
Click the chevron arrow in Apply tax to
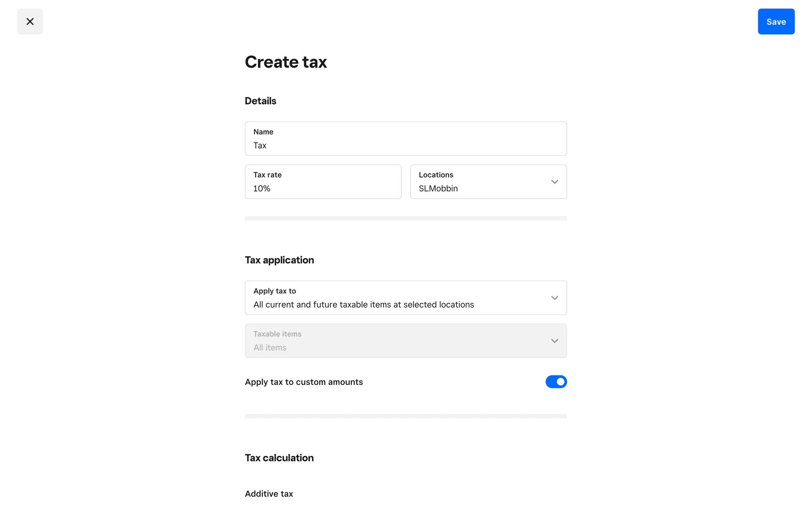click(554, 298)
